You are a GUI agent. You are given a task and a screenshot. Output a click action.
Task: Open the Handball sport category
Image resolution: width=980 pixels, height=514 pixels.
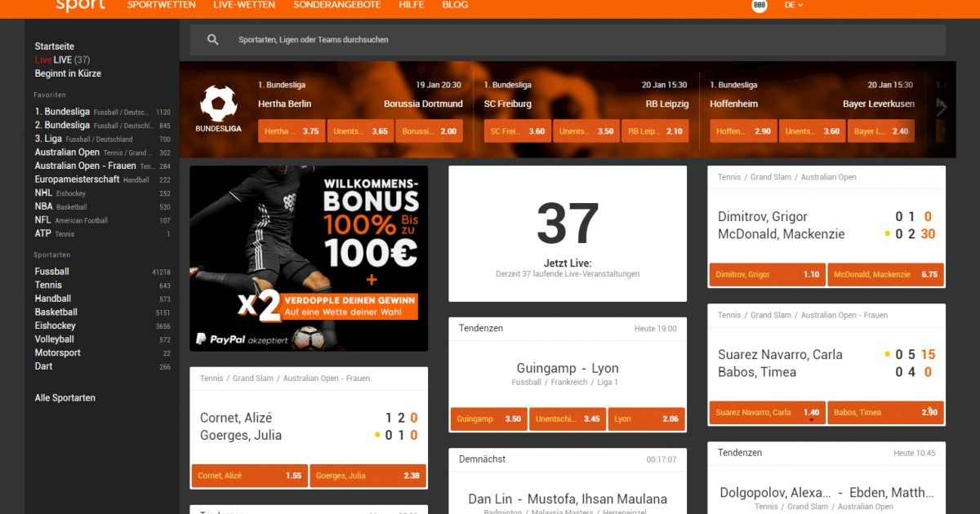102,299
